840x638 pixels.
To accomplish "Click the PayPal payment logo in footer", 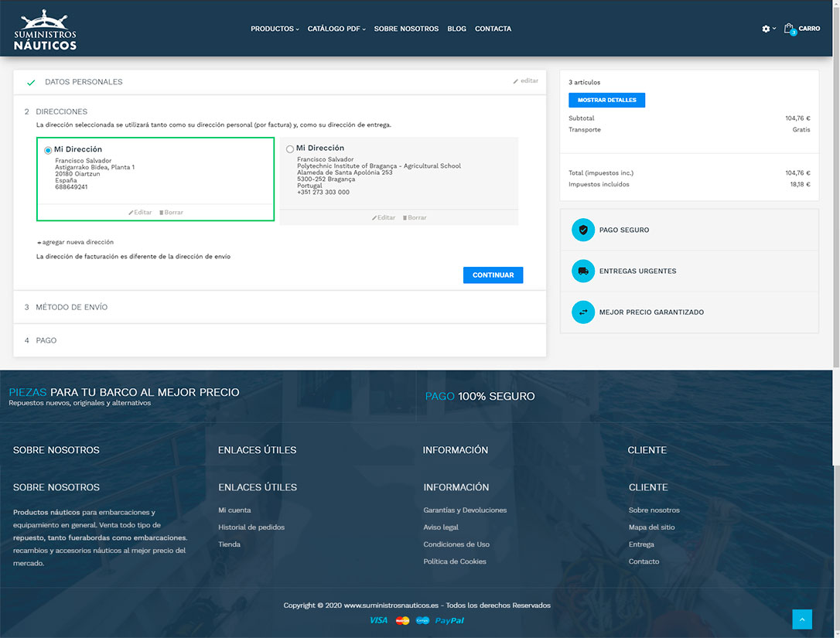I will (449, 620).
